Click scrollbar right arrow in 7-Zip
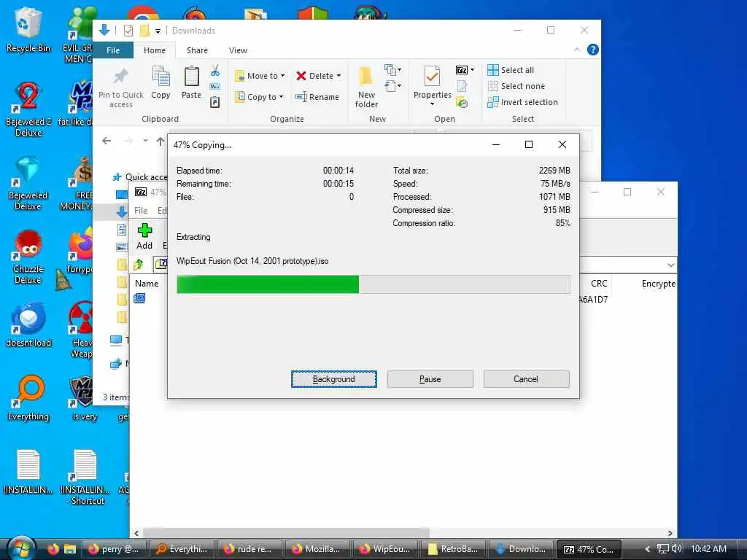This screenshot has height=560, width=747. click(x=670, y=533)
